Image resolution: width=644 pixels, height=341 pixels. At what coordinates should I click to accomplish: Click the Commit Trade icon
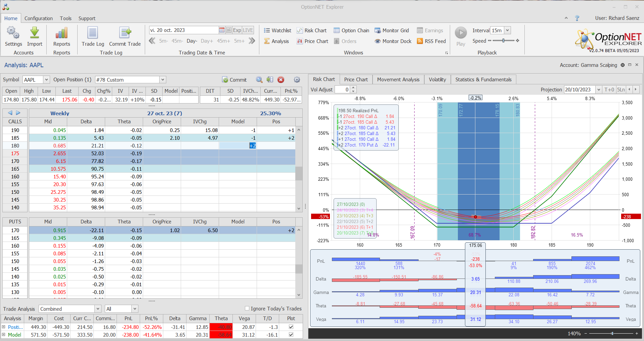(x=125, y=33)
